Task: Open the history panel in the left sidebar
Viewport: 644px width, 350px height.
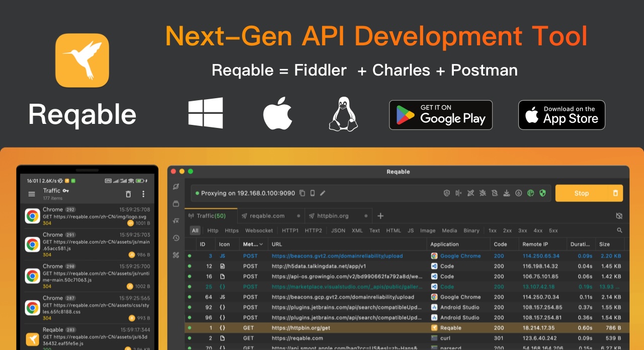Action: coord(176,237)
